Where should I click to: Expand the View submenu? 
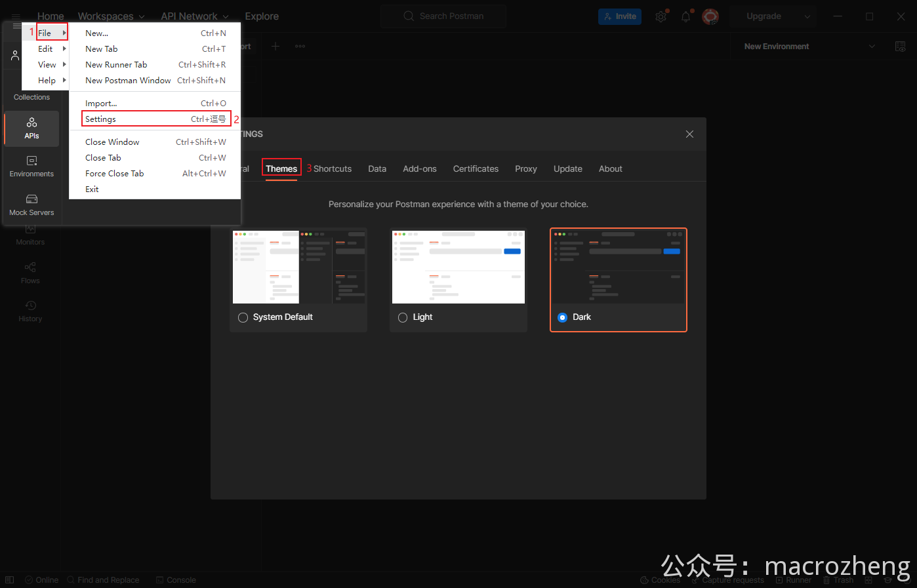45,64
